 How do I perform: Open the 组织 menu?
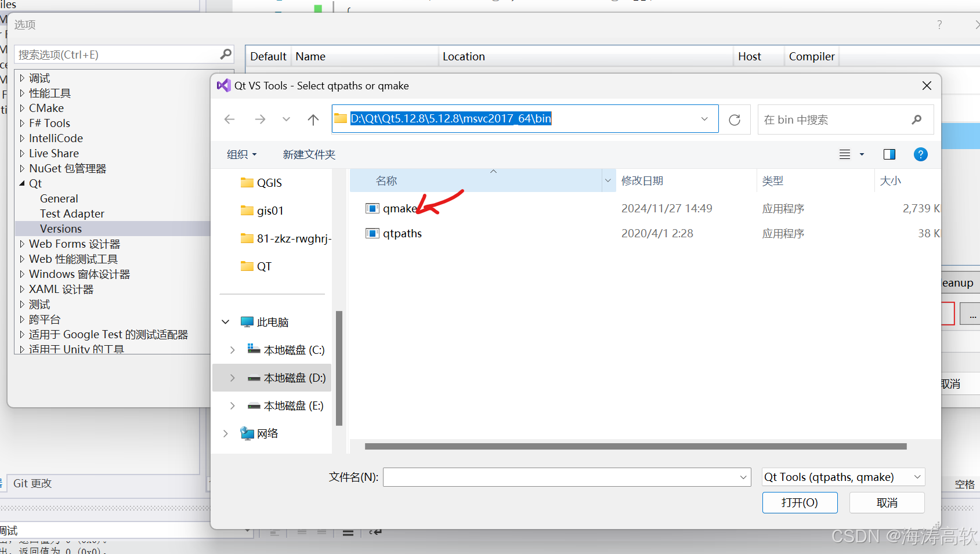point(241,154)
